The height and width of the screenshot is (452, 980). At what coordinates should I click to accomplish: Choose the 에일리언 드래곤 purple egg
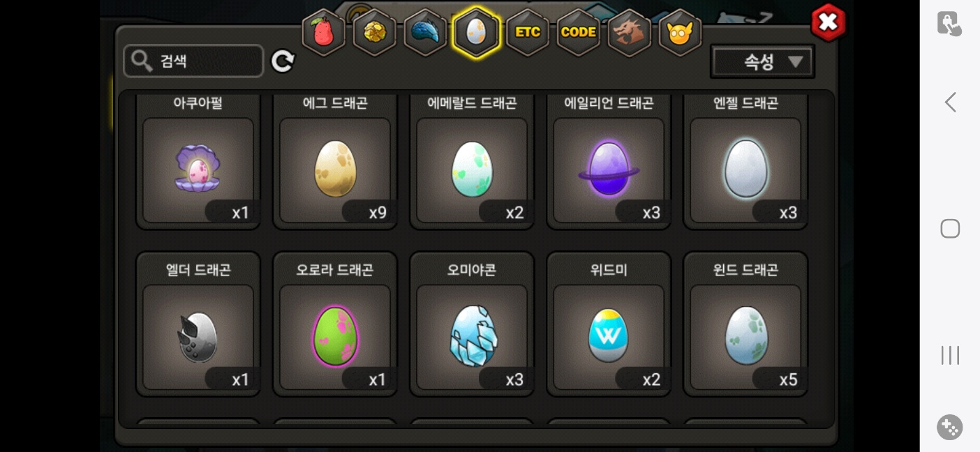[609, 160]
